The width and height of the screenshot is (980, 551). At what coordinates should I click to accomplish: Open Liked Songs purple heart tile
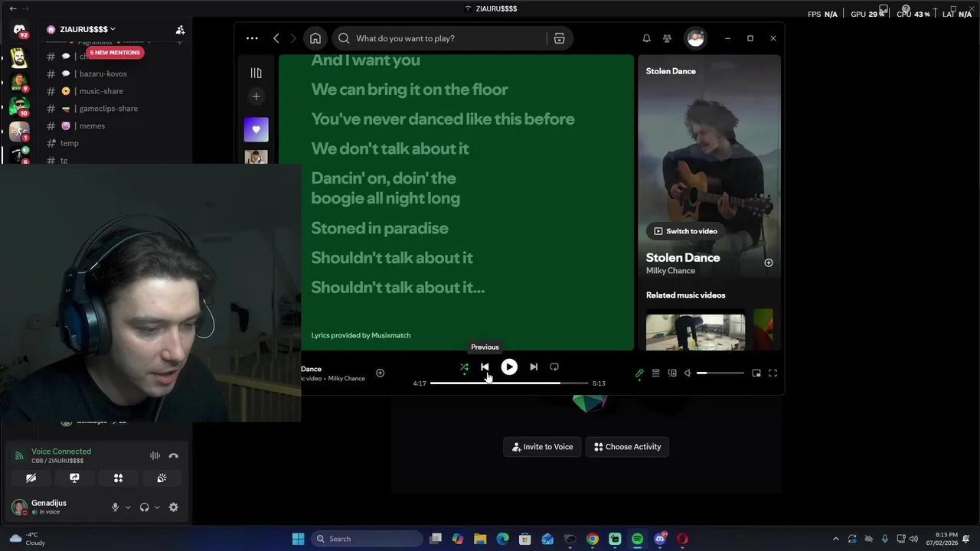click(x=256, y=129)
